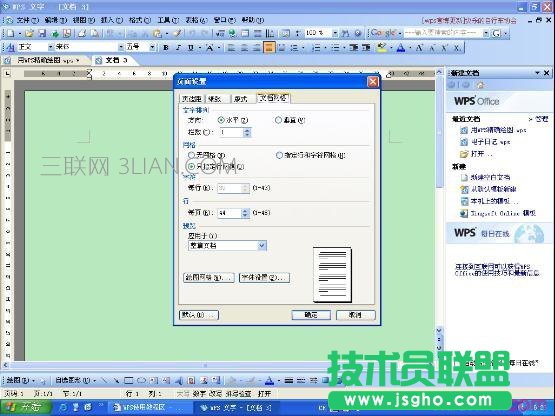Screen dimensions: 555x416
Task: Click the Find binoculars icon
Action: 346,33
